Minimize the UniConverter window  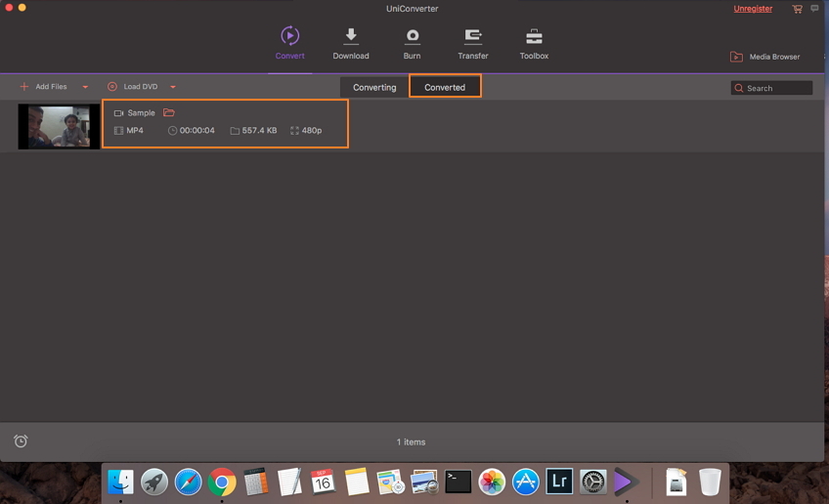click(22, 8)
